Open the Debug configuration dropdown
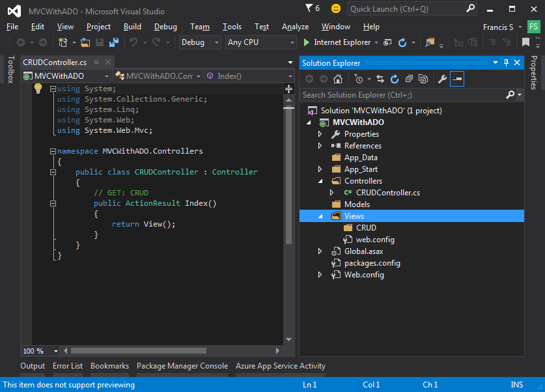Viewport: 545px width, 392px height. 201,42
